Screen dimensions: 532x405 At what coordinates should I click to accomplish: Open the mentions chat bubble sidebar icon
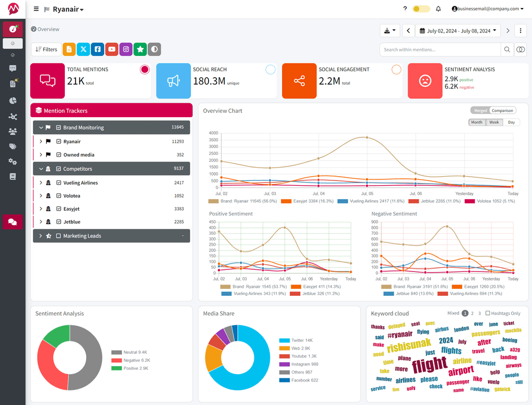coord(13,68)
